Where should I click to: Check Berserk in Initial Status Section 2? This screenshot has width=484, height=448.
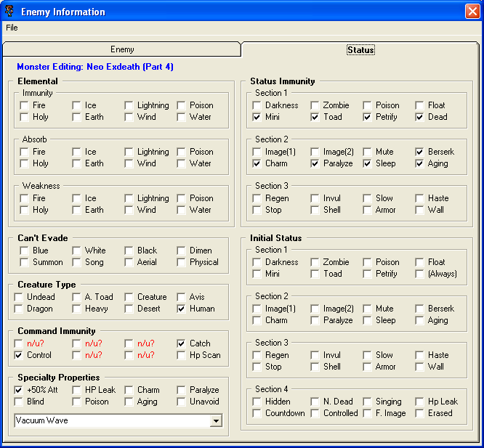[x=419, y=309]
